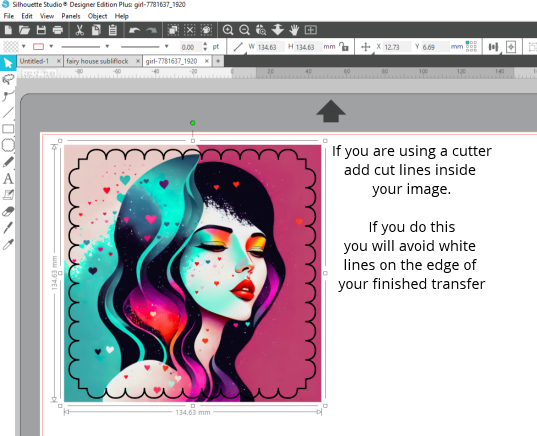Open the Object menu
The width and height of the screenshot is (537, 436).
click(97, 16)
